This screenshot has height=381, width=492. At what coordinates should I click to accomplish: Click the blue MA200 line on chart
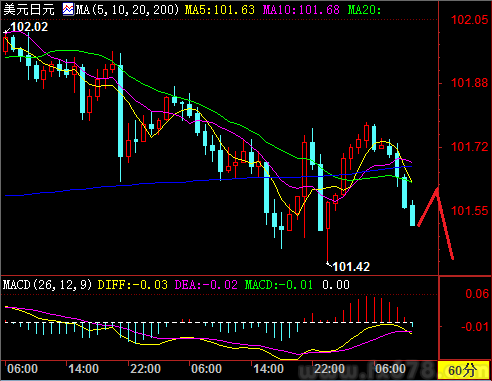coord(100,187)
